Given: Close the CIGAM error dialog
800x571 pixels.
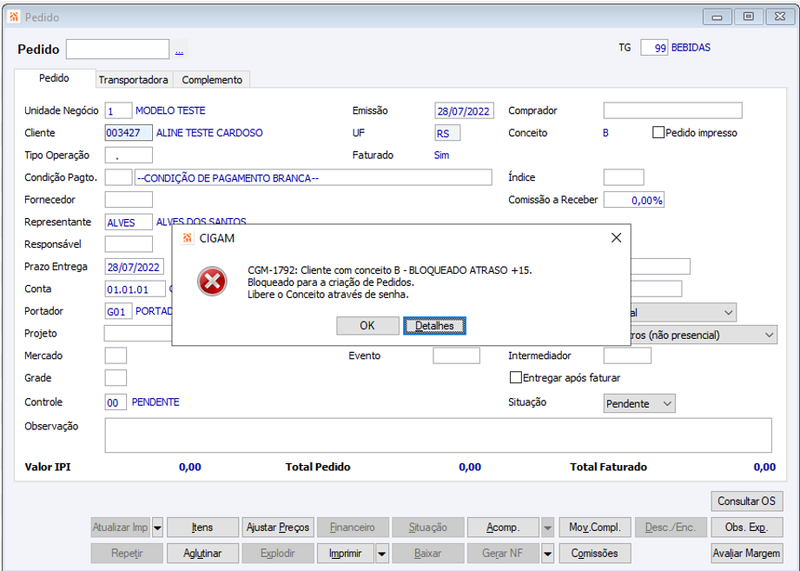Looking at the screenshot, I should (616, 238).
